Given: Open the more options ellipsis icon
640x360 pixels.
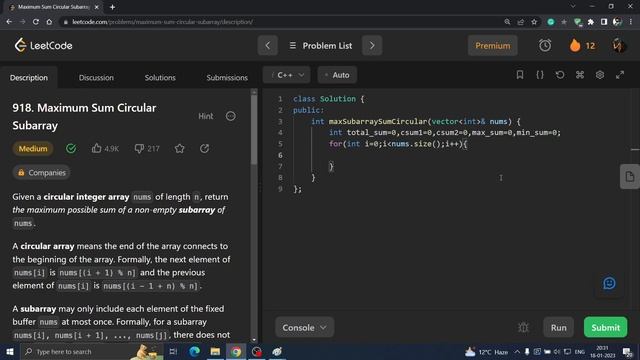Looking at the screenshot, I should pos(231,116).
